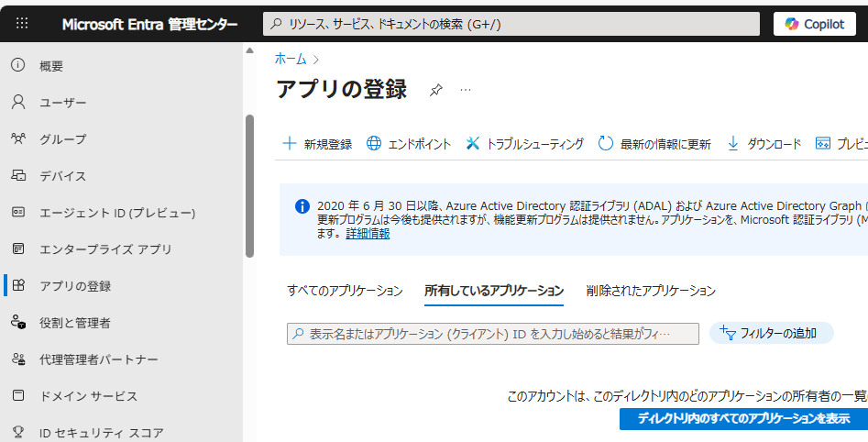Viewport: 868px width, 442px height.
Task: Click the refresh icon for 最新の情報に更新
Action: pos(606,143)
